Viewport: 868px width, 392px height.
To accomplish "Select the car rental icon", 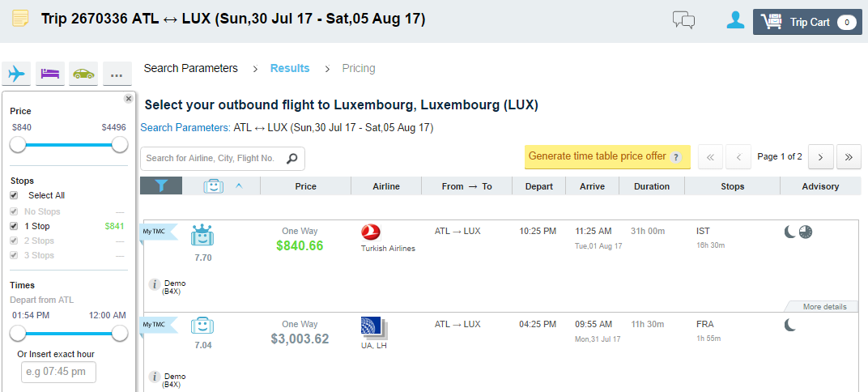I will click(83, 74).
